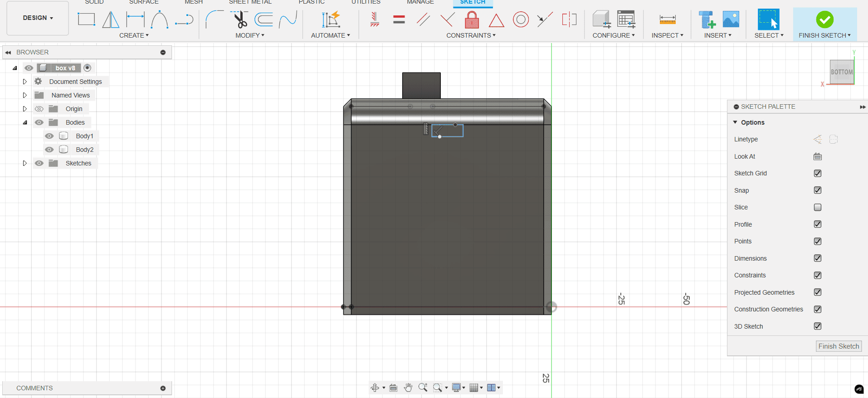Open the CREATE dropdown menu
The image size is (868, 398).
(134, 35)
